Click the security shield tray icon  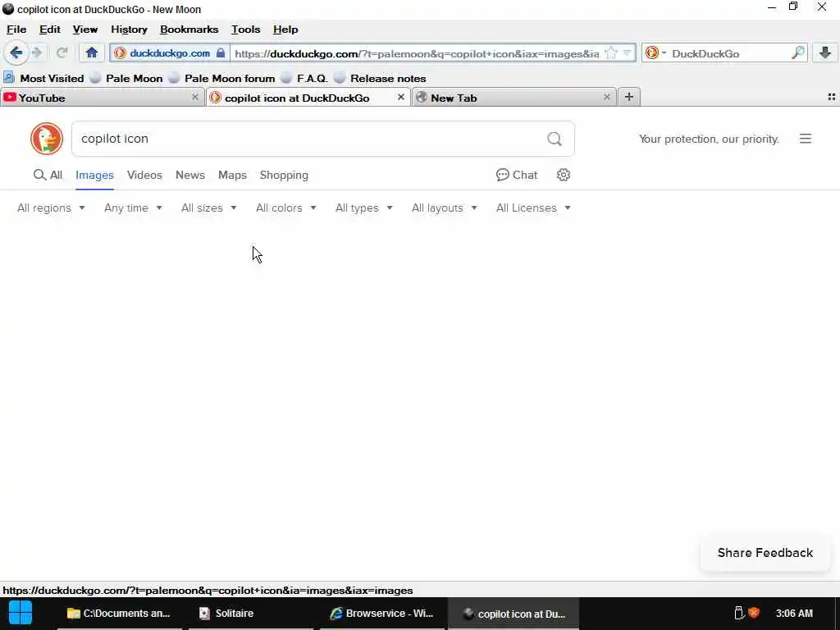pyautogui.click(x=754, y=613)
